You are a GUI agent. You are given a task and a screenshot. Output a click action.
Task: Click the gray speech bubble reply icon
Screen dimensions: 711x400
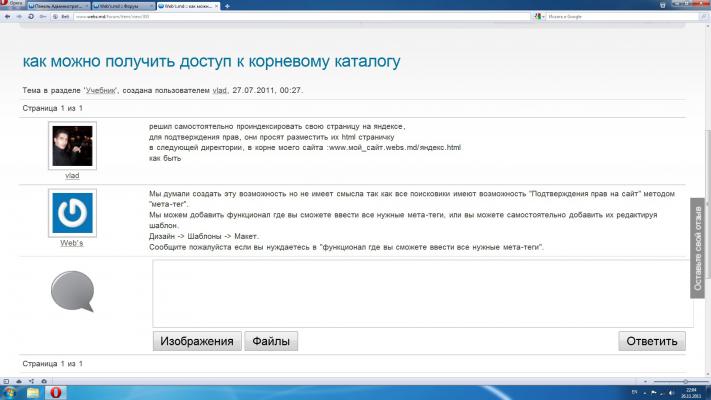coord(72,291)
